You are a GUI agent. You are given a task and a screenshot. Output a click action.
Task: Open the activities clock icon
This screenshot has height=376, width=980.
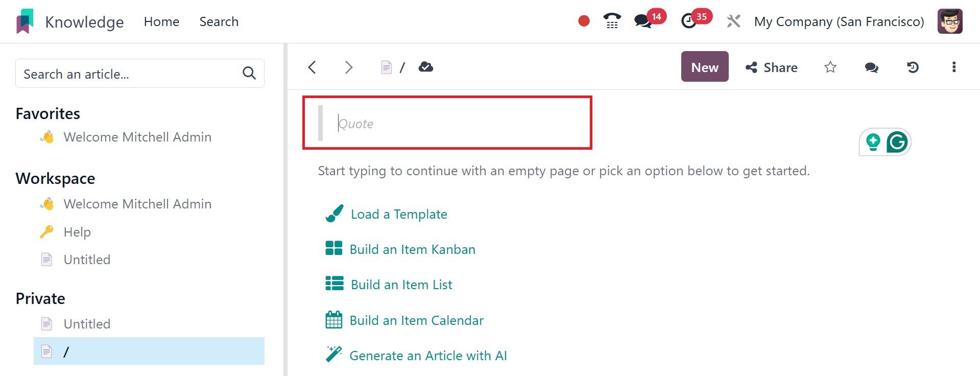[x=689, y=21]
